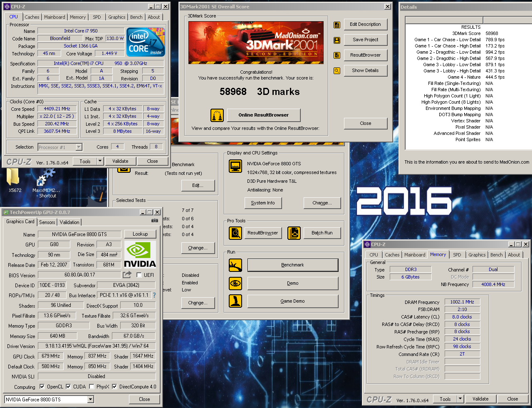Image resolution: width=532 pixels, height=408 pixels.
Task: Click the Batch Run button
Action: click(322, 233)
